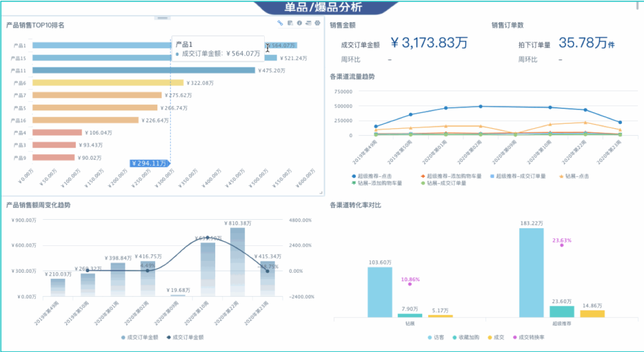Toggle the 钻展-成交订单量 legend entry
Viewport: 644px width, 352px height.
point(444,183)
